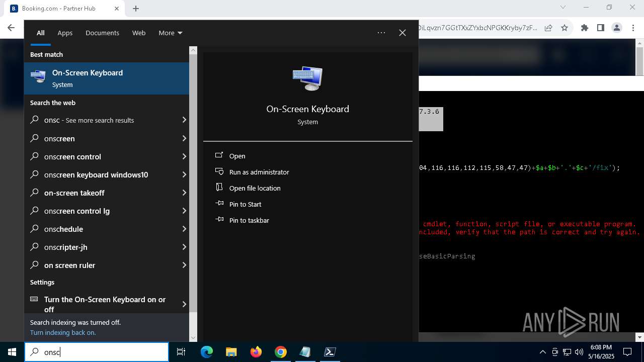Open File Explorer from the taskbar
This screenshot has width=644, height=362.
[x=231, y=352]
